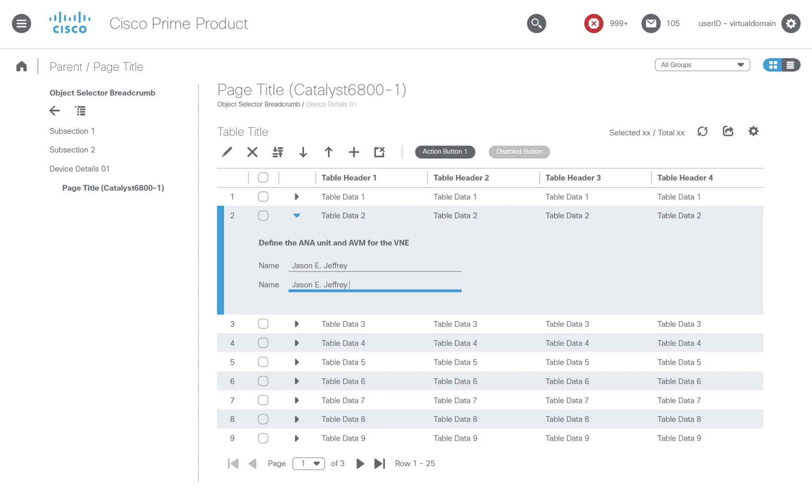Click the X delete icon in table toolbar

(252, 152)
